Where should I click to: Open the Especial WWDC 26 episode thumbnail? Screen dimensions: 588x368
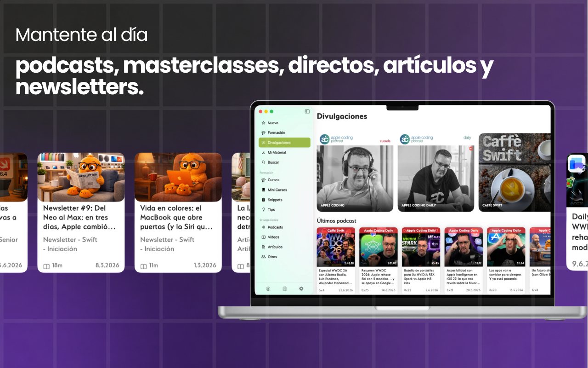[336, 247]
